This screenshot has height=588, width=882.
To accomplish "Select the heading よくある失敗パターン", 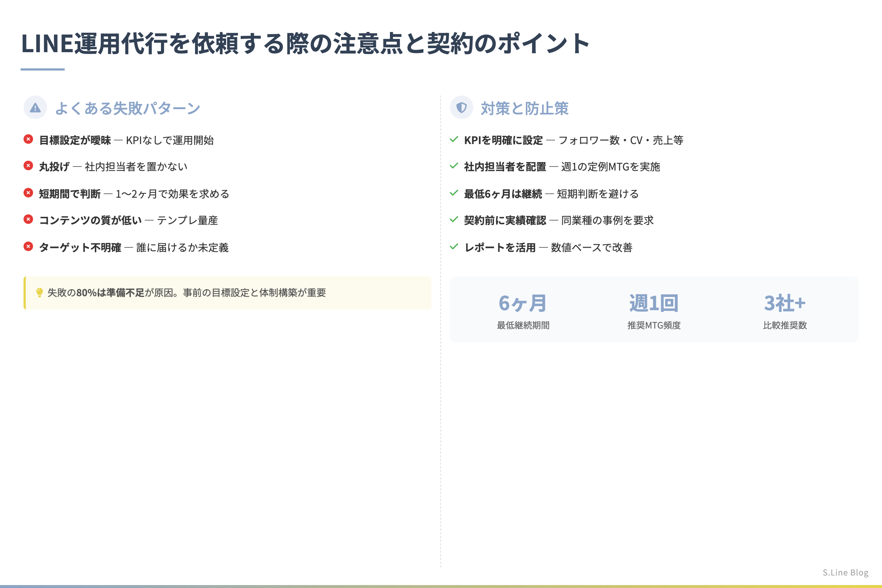I will 128,108.
